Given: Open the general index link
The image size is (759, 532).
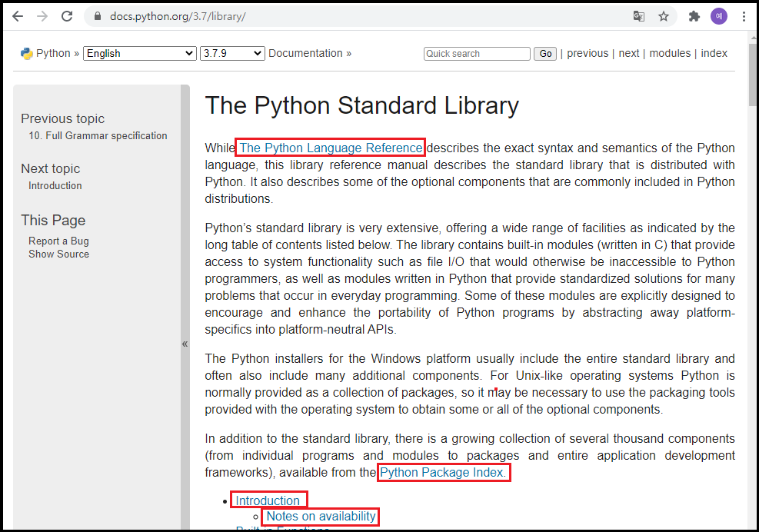Looking at the screenshot, I should [x=714, y=53].
